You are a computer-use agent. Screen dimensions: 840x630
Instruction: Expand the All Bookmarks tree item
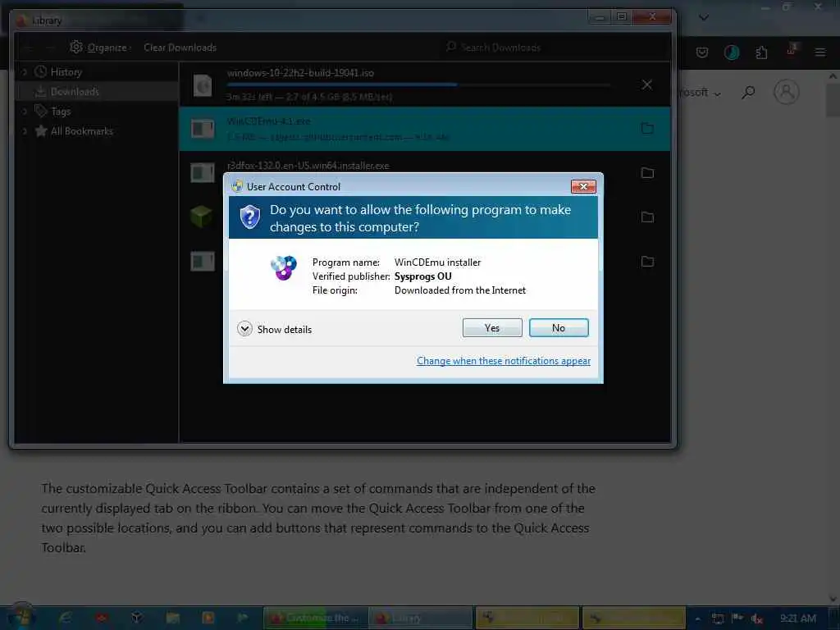pos(25,131)
